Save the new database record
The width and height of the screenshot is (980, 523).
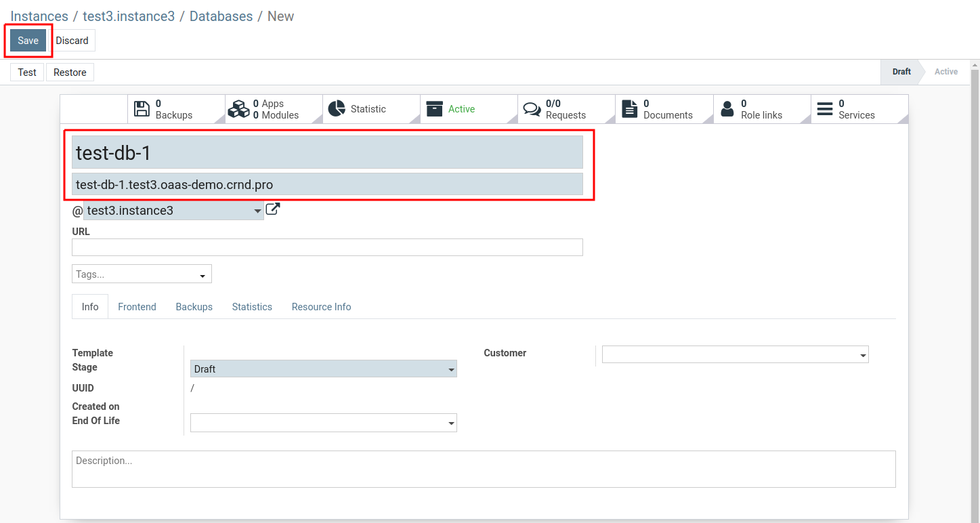28,41
